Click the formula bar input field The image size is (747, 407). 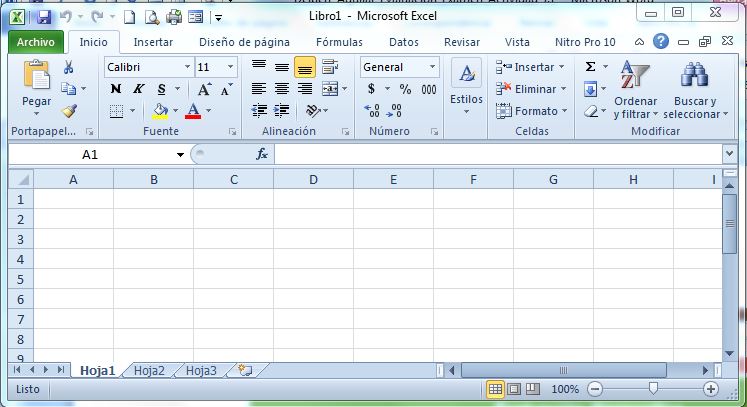coord(498,154)
